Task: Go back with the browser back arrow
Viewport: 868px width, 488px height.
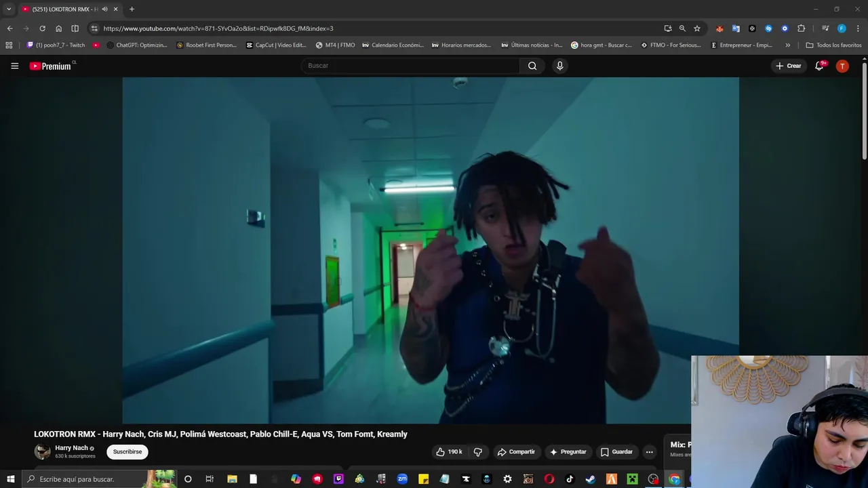Action: pyautogui.click(x=9, y=28)
